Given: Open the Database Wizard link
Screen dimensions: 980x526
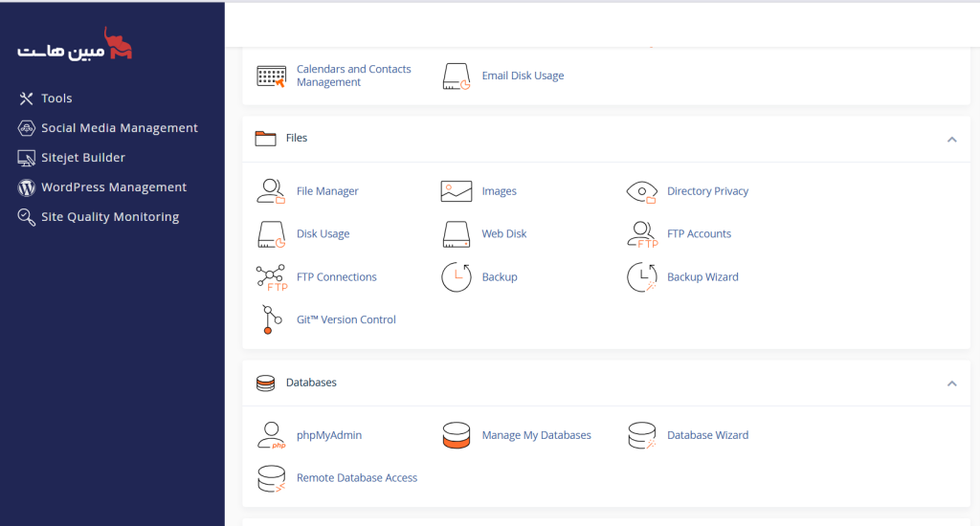Looking at the screenshot, I should [x=707, y=435].
